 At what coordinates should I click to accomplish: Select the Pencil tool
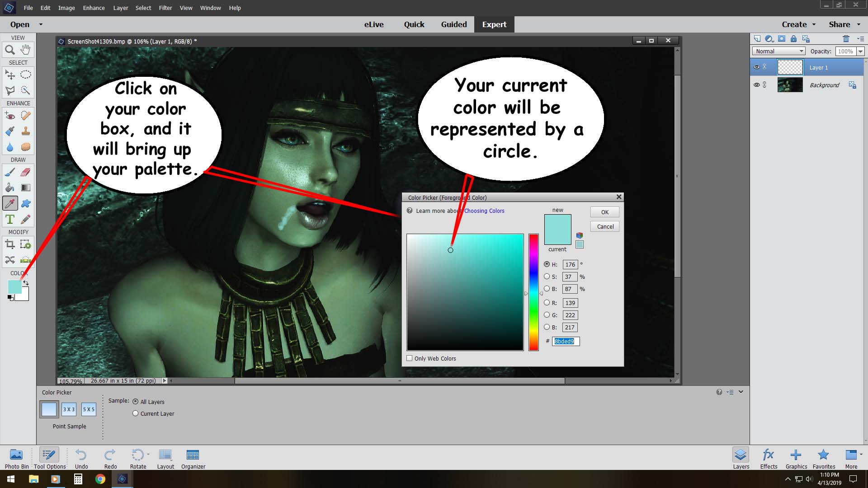26,219
